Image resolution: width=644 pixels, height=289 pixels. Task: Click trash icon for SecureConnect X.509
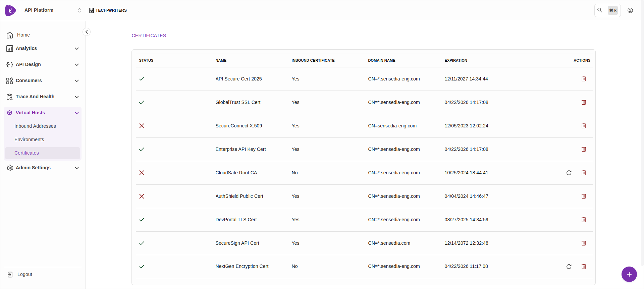584,126
